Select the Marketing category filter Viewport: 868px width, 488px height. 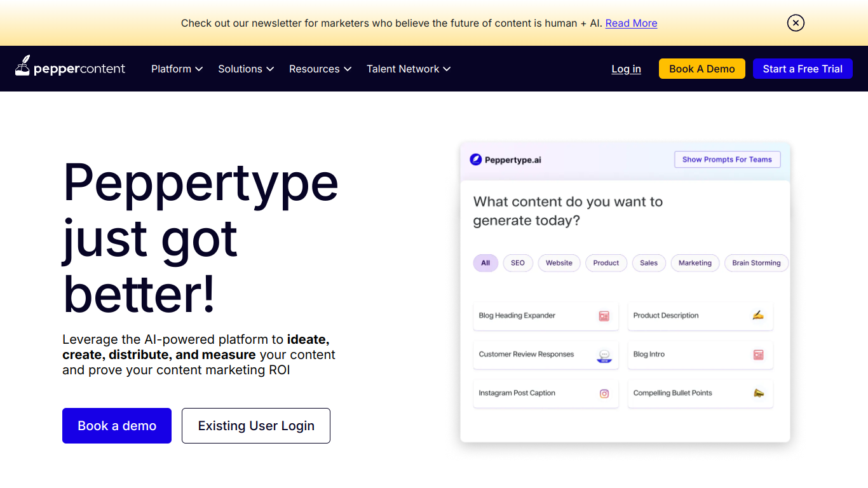tap(695, 263)
